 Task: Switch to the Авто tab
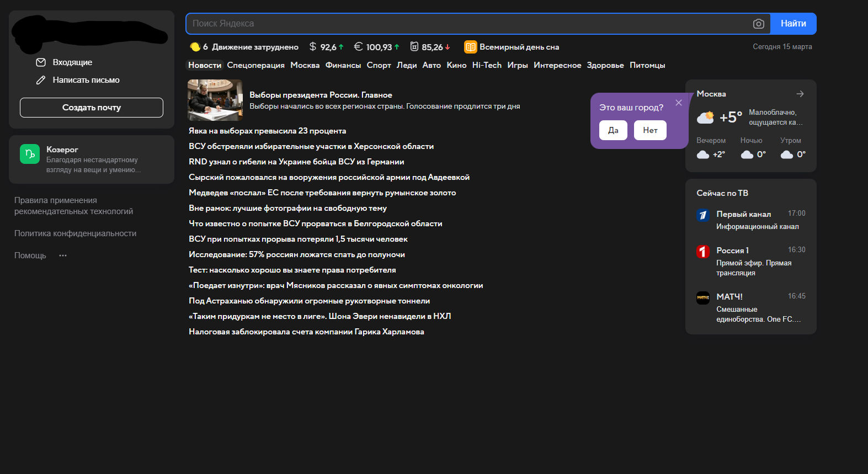pos(432,65)
